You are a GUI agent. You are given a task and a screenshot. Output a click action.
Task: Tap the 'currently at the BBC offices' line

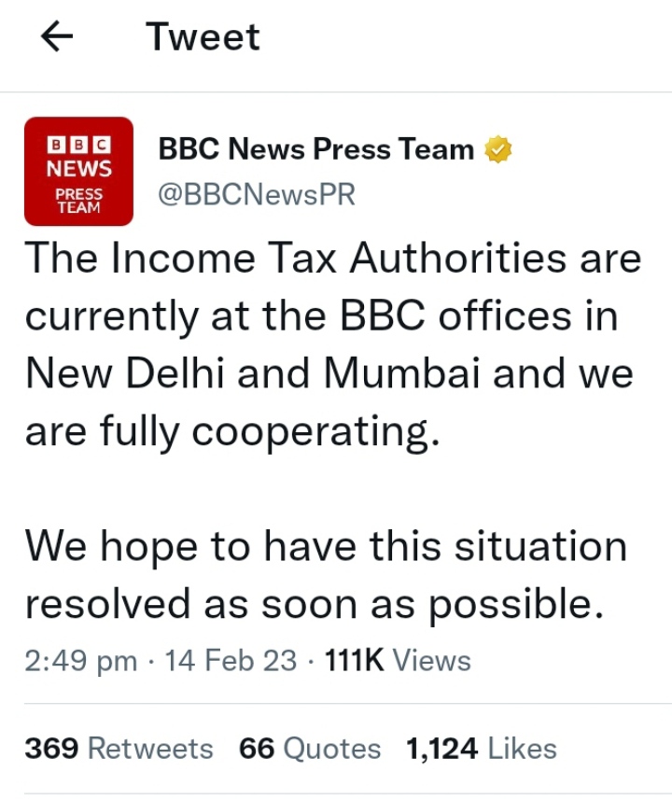pos(322,316)
